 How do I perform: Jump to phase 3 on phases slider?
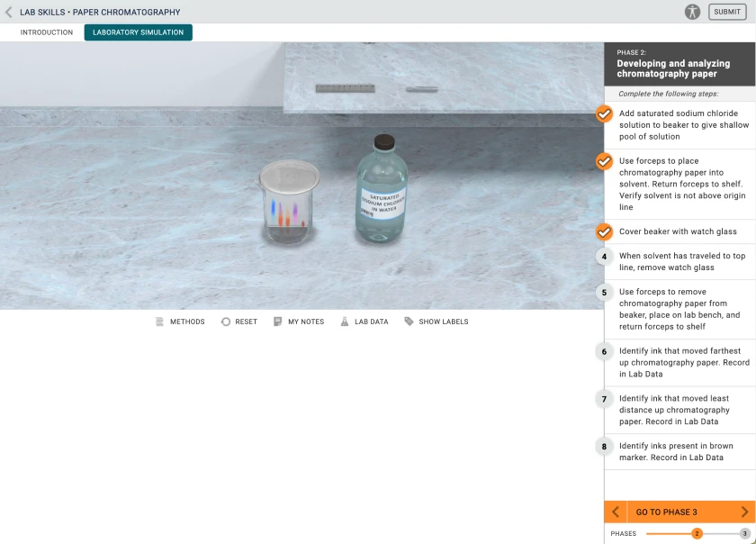point(744,534)
